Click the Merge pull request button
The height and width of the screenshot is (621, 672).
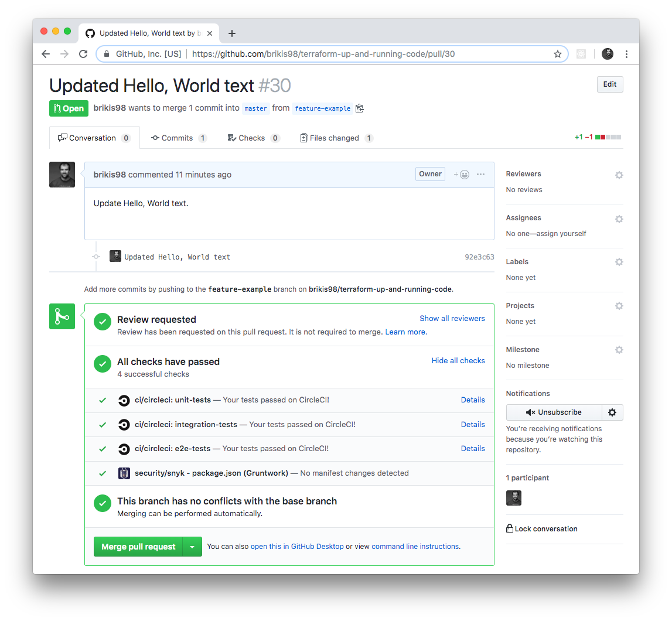(x=138, y=546)
